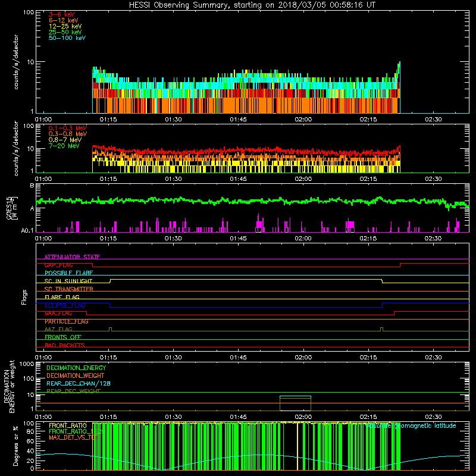
Task: Click the POSSIBLE_FLARE flag label
Action: (x=68, y=273)
